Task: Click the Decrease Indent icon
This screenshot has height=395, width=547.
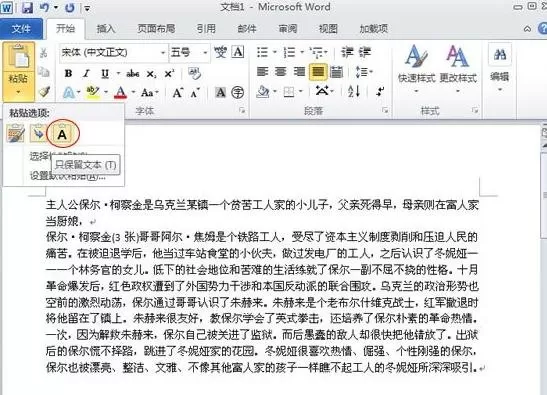Action: (347, 53)
